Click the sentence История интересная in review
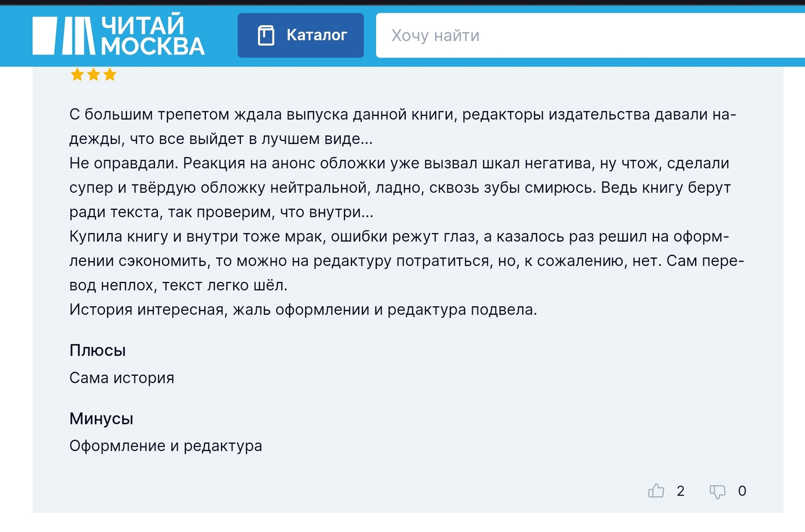805x532 pixels. pyautogui.click(x=303, y=310)
